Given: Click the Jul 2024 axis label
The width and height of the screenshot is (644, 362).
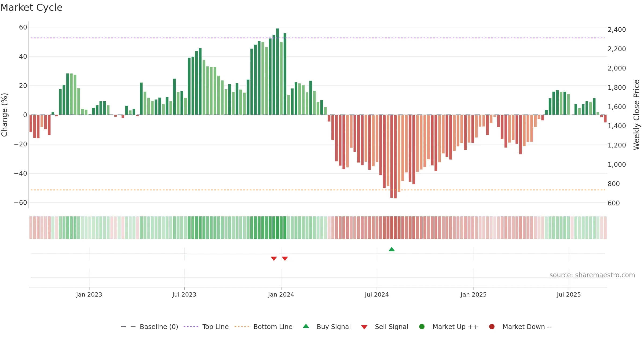Looking at the screenshot, I should tap(377, 295).
